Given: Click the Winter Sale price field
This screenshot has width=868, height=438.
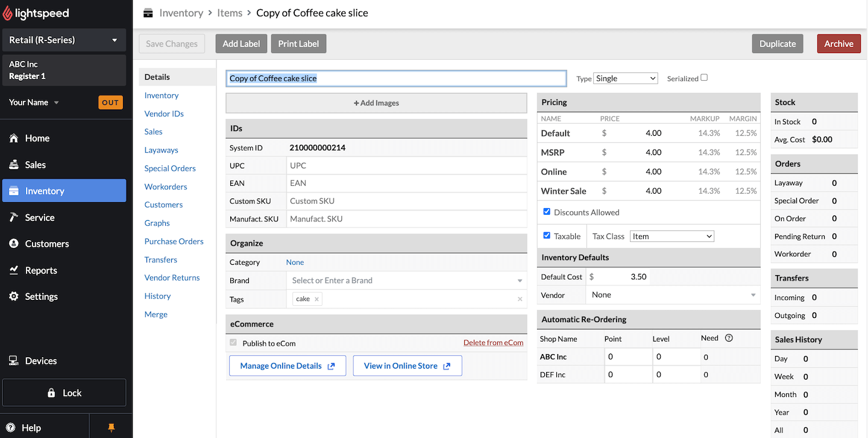Looking at the screenshot, I should coord(633,191).
